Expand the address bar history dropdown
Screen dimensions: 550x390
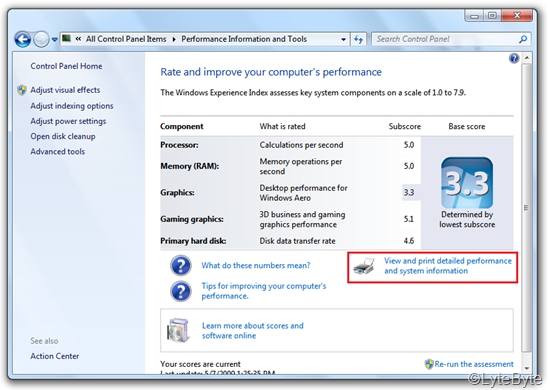click(x=343, y=39)
